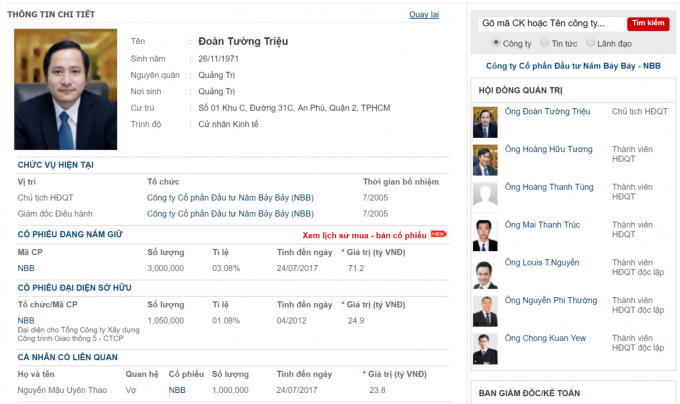Select the Tin tức radio button
680x404 pixels.
click(x=544, y=43)
